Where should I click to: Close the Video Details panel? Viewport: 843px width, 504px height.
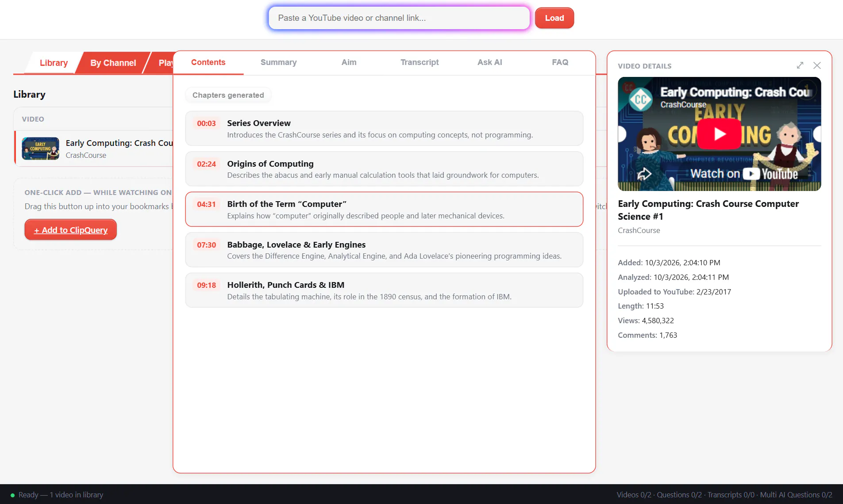(x=817, y=65)
